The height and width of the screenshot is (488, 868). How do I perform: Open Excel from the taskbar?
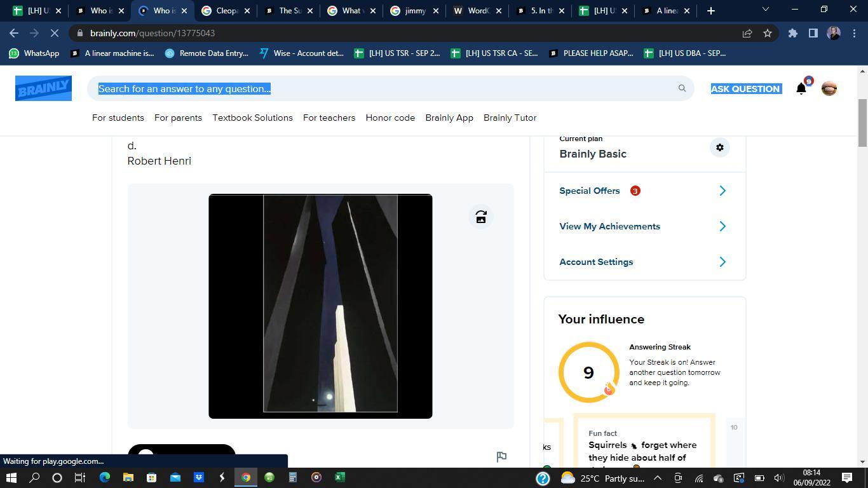340,477
